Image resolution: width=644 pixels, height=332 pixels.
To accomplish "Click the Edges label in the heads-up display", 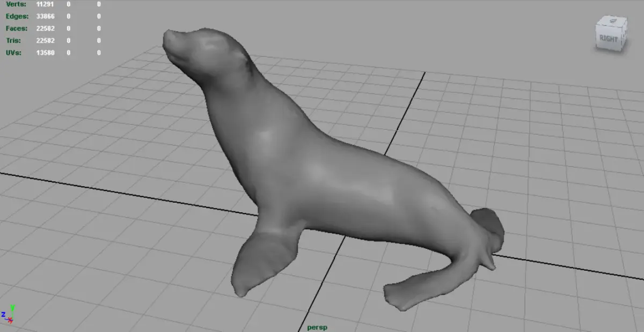I will pyautogui.click(x=16, y=16).
